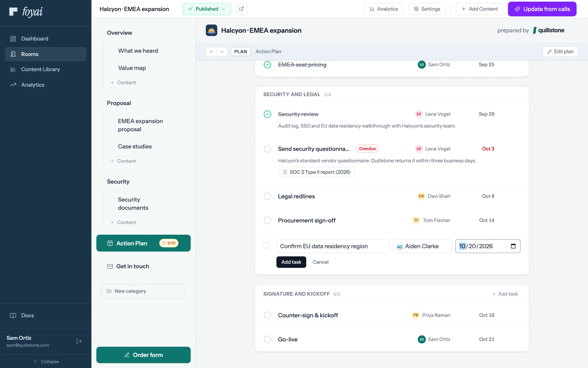Viewport: 588px width, 368px height.
Task: Click the 5/10 progress badge
Action: tap(169, 243)
